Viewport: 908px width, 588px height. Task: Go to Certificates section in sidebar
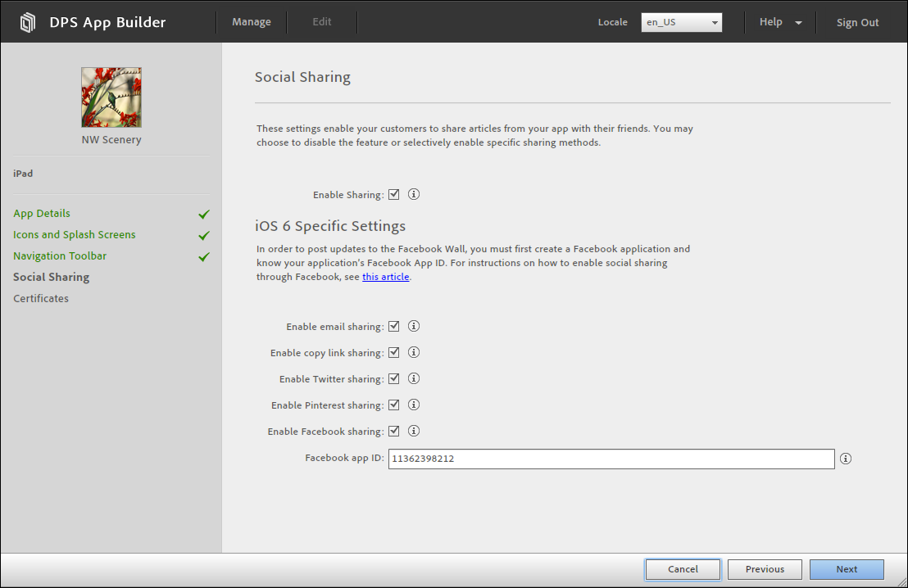pyautogui.click(x=41, y=298)
